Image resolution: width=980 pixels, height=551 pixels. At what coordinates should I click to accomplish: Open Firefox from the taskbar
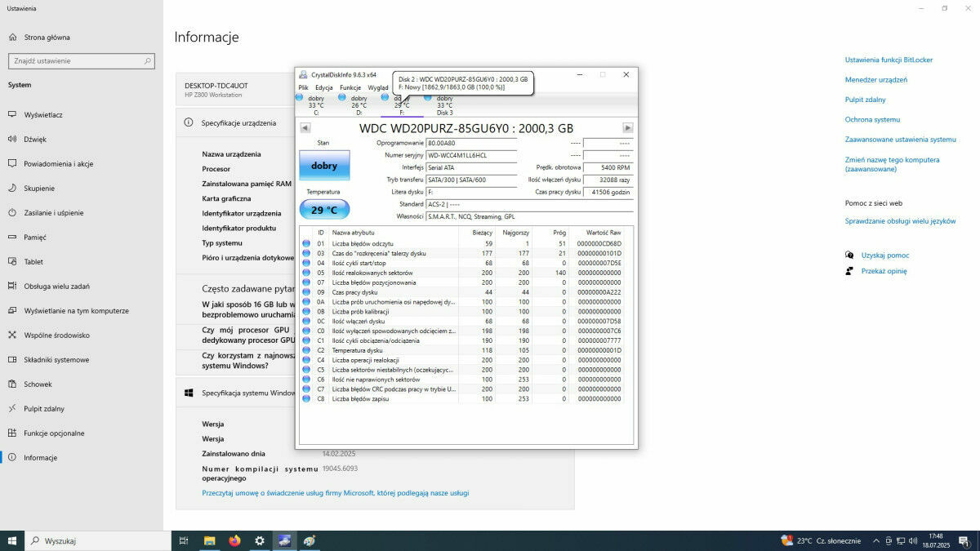click(x=234, y=540)
